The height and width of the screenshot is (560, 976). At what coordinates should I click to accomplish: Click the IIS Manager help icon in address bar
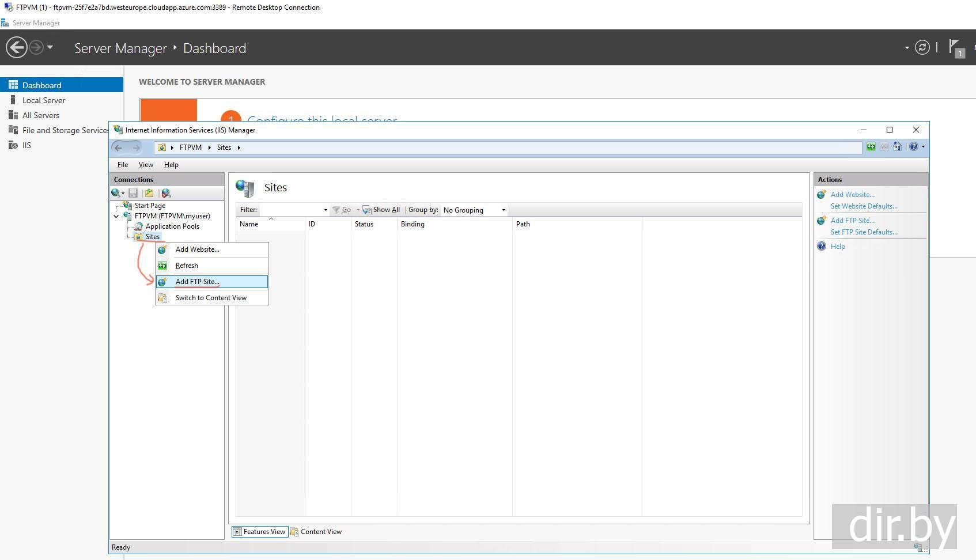pyautogui.click(x=913, y=147)
